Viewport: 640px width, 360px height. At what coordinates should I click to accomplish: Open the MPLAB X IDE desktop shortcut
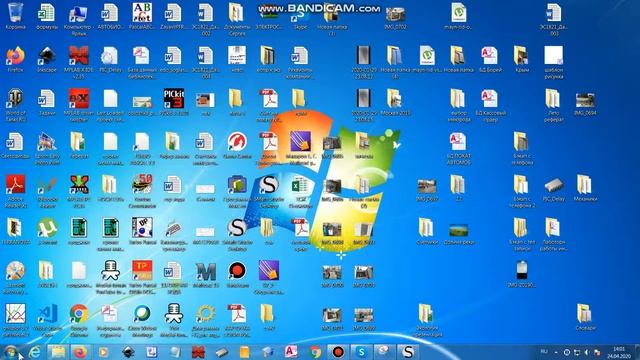pyautogui.click(x=78, y=56)
